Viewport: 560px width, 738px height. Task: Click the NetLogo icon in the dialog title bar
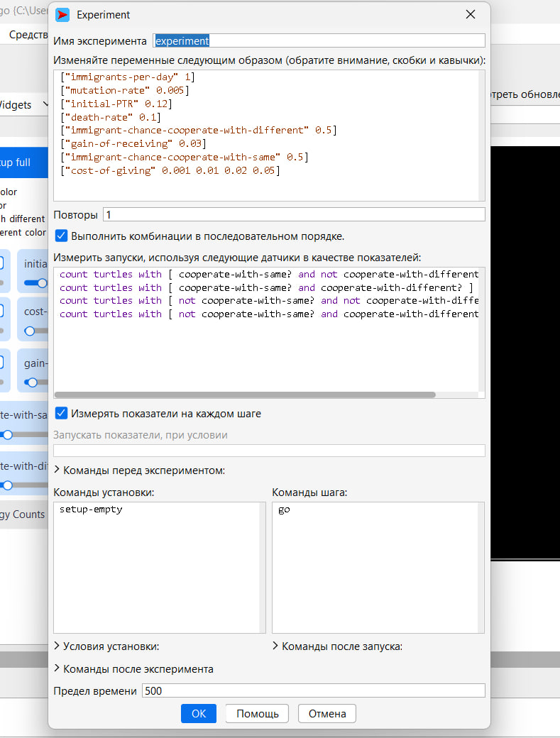pos(62,15)
